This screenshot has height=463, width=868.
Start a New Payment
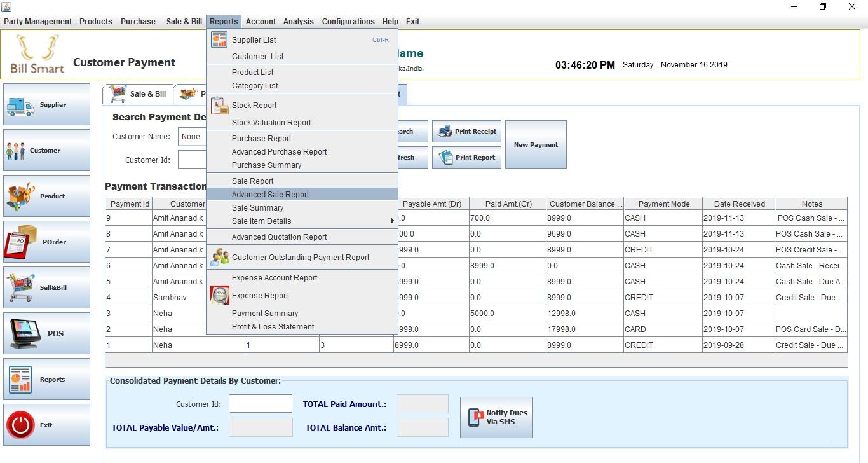[536, 145]
